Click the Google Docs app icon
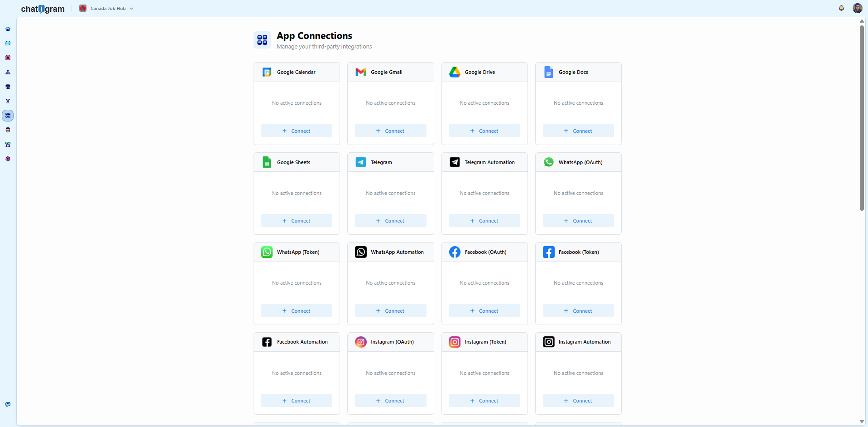This screenshot has height=427, width=868. tap(549, 72)
